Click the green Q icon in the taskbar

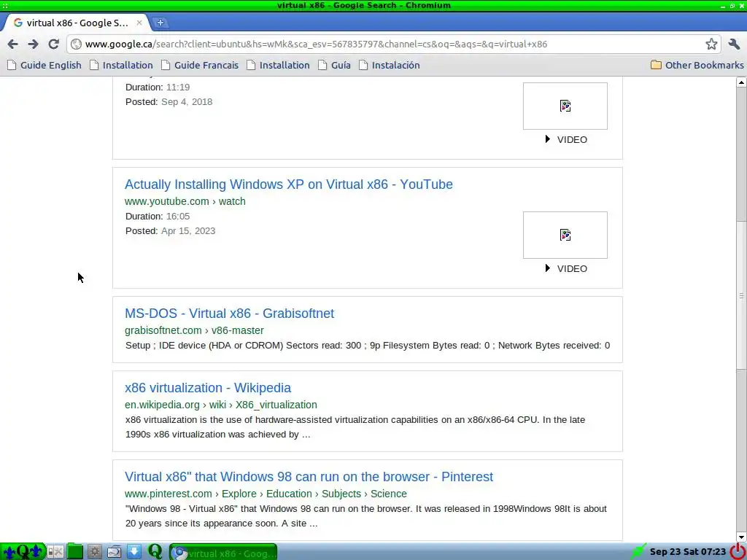(155, 551)
